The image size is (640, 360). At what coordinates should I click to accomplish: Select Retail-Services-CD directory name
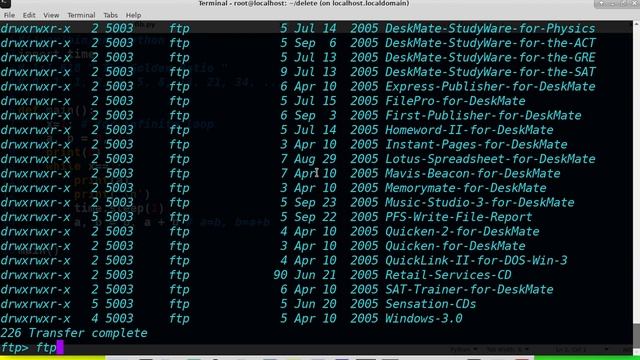448,275
